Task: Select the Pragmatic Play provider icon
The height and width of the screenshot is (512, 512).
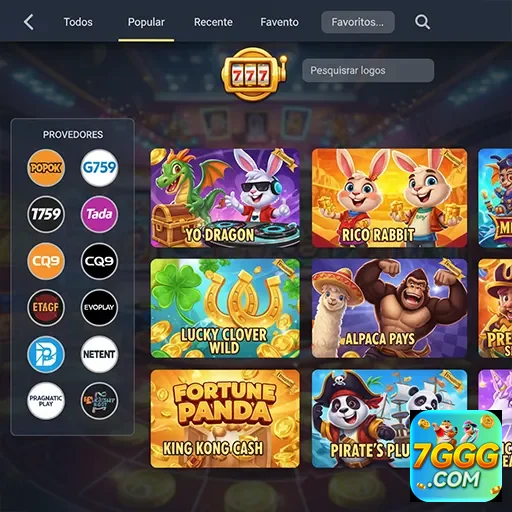Action: (46, 401)
